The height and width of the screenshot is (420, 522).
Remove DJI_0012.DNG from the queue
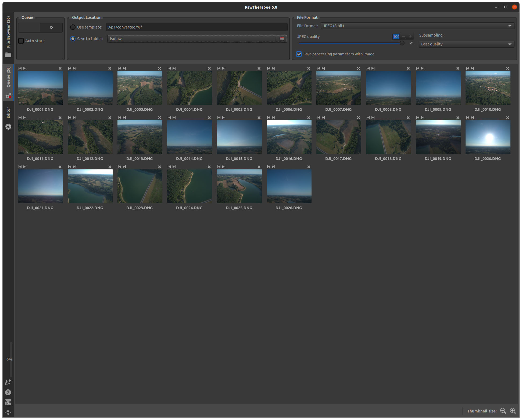(110, 118)
